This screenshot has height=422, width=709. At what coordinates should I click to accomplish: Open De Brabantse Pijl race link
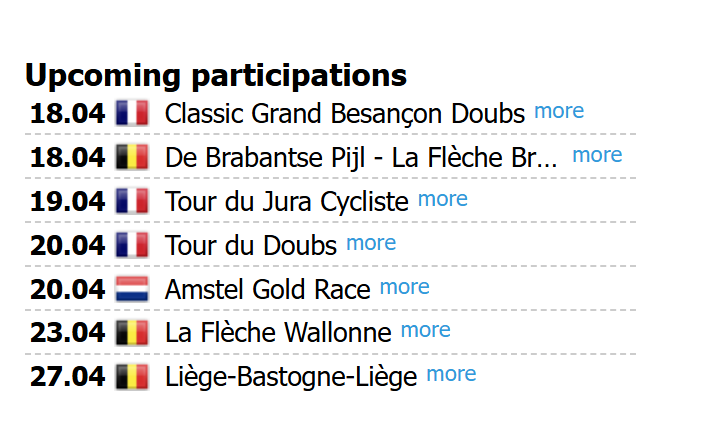(361, 157)
